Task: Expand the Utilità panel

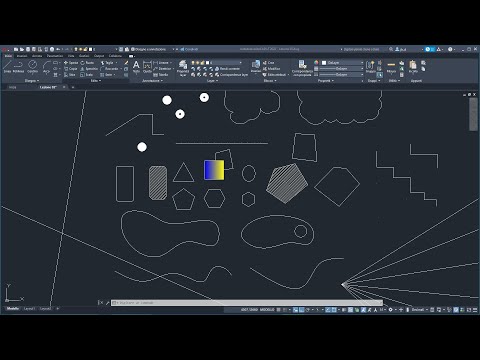Action: pos(394,81)
